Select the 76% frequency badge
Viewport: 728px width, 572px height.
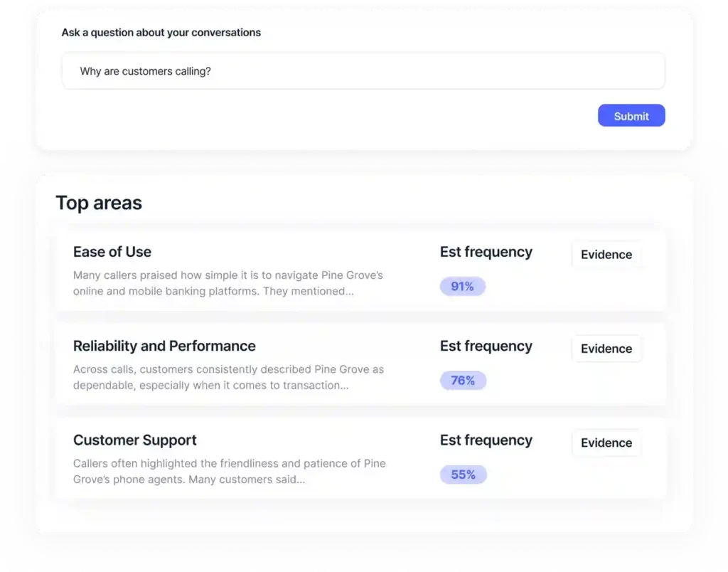(x=462, y=380)
